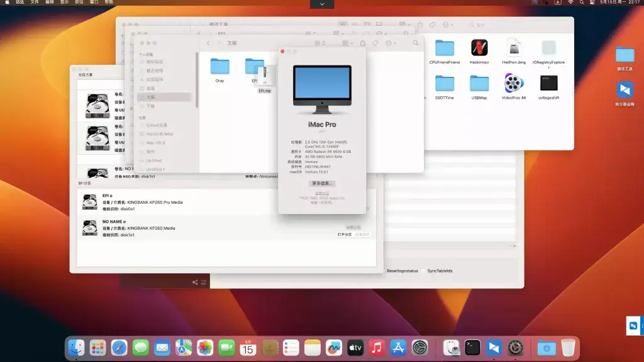Open Finder from the Dock
This screenshot has height=362, width=644.
76,348
